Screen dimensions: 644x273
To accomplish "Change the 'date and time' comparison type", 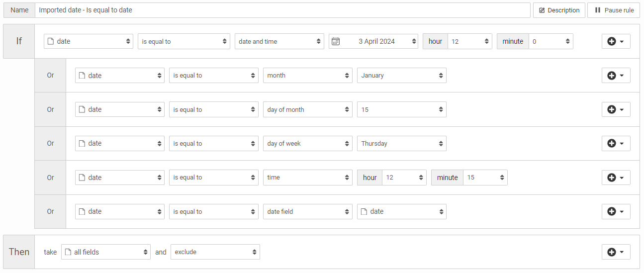I will point(279,41).
